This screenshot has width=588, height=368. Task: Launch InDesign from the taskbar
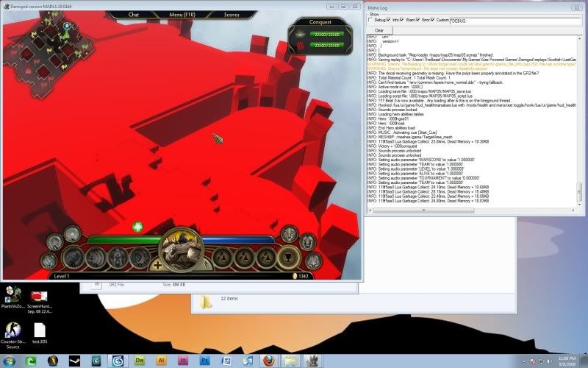pyautogui.click(x=183, y=361)
